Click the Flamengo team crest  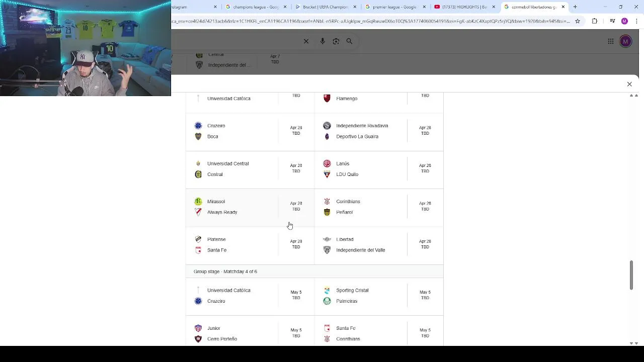pos(327,99)
